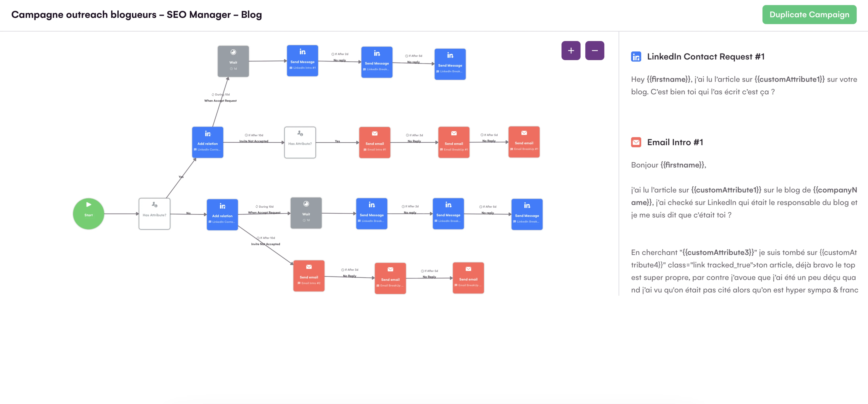Open the Send Message LinkedIn Intro #1 node
The width and height of the screenshot is (868, 404).
click(x=302, y=61)
